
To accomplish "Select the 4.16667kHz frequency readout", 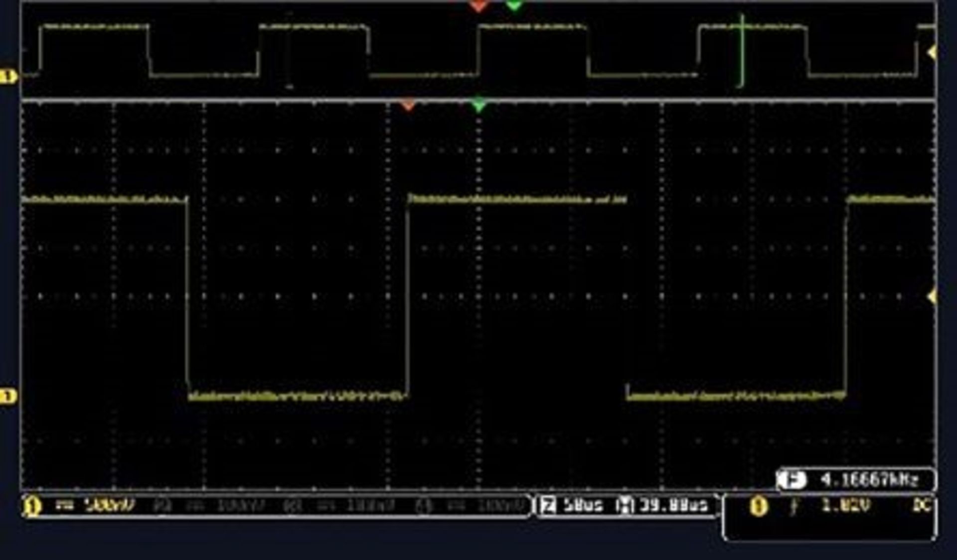I will tap(869, 480).
